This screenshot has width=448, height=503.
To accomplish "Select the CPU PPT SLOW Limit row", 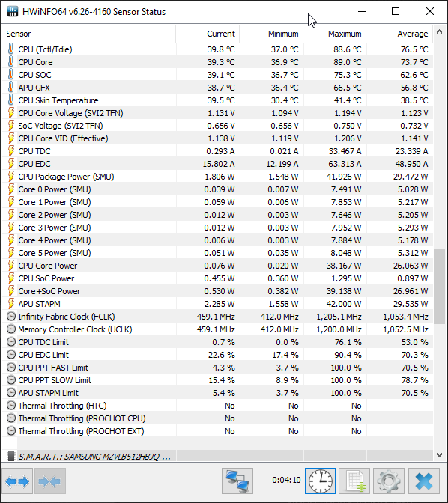I will 217,380.
